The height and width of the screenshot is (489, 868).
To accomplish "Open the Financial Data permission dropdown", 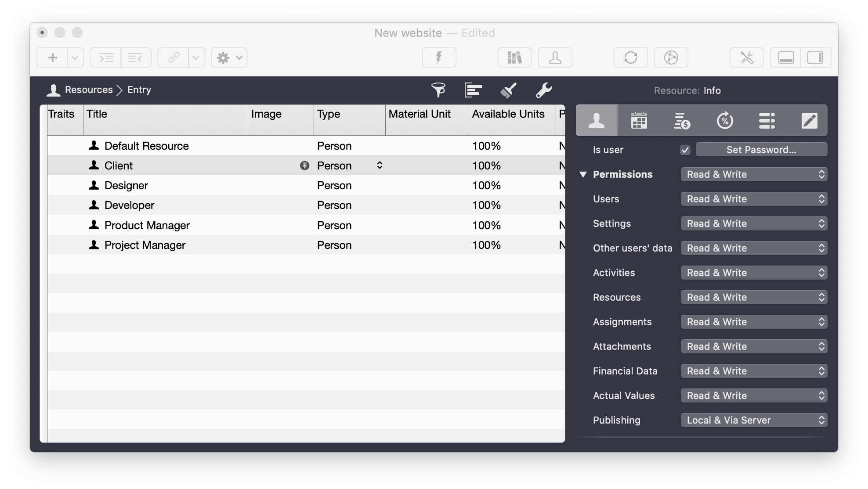I will point(754,371).
